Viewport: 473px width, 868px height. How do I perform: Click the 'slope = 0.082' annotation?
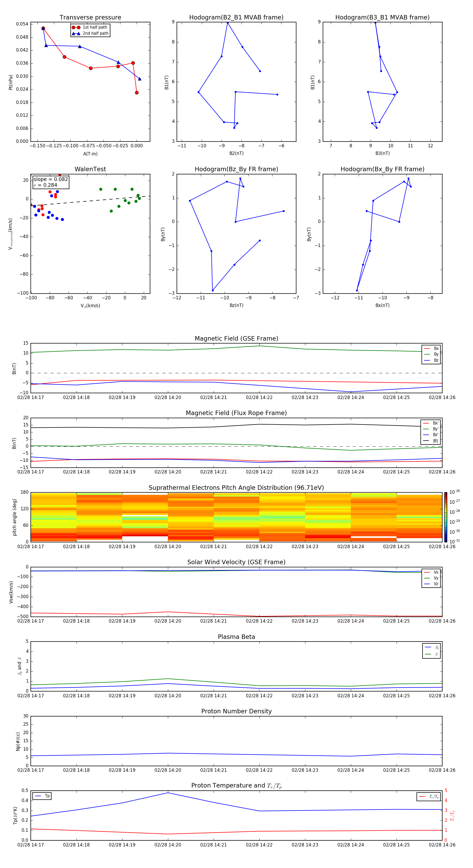pos(50,179)
